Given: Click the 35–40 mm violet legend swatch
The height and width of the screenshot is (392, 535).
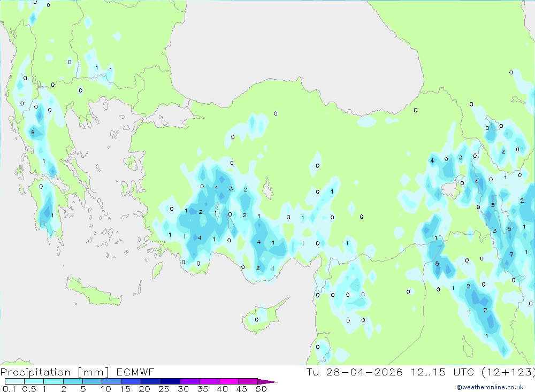Looking at the screenshot, I should 209,381.
